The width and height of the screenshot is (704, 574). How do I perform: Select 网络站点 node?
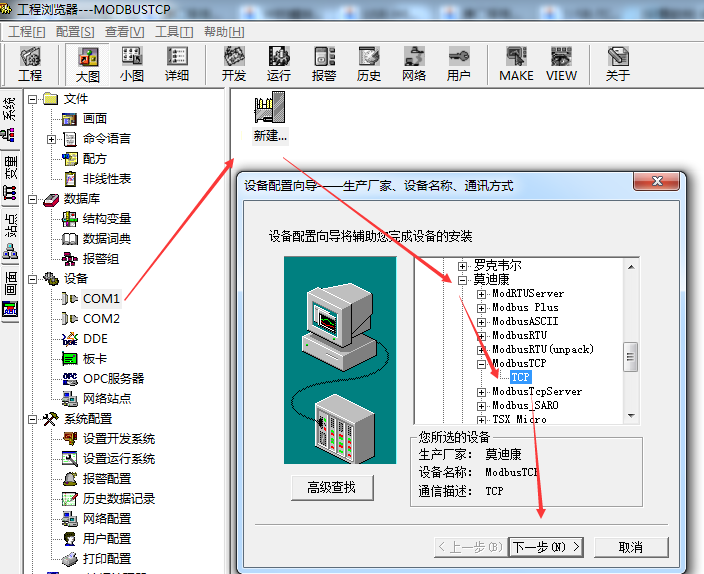coord(107,398)
